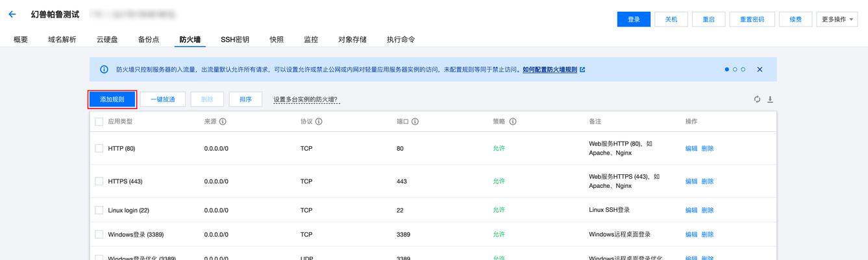
Task: Open the 如何配置防火墙规则 link
Action: coord(550,70)
